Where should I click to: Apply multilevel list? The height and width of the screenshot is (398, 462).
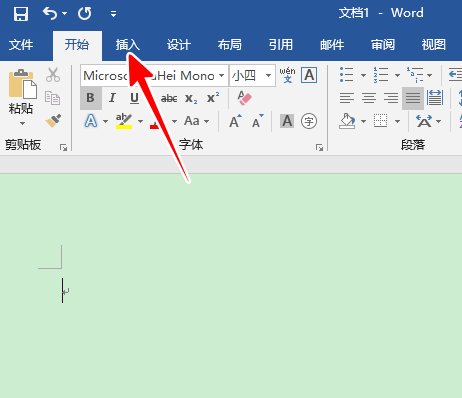click(415, 75)
